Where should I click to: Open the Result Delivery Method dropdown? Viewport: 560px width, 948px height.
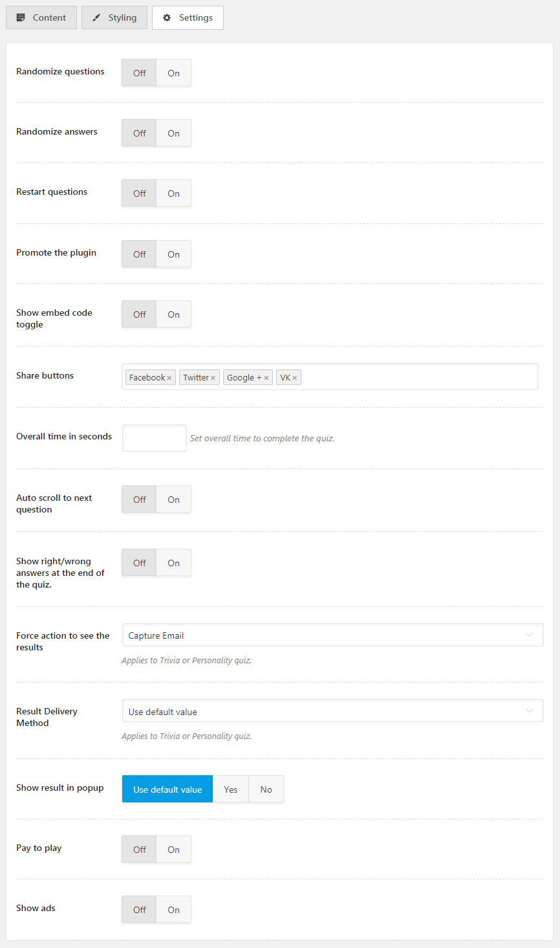(332, 711)
